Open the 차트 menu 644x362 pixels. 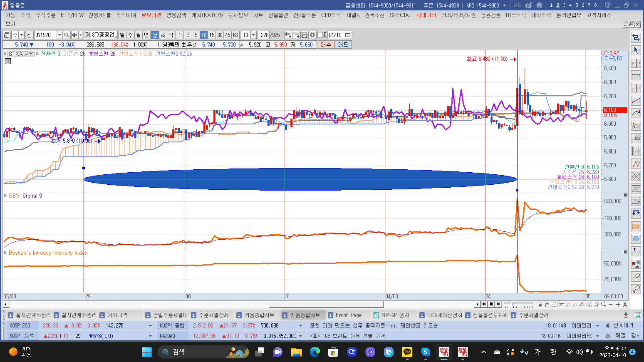(258, 15)
